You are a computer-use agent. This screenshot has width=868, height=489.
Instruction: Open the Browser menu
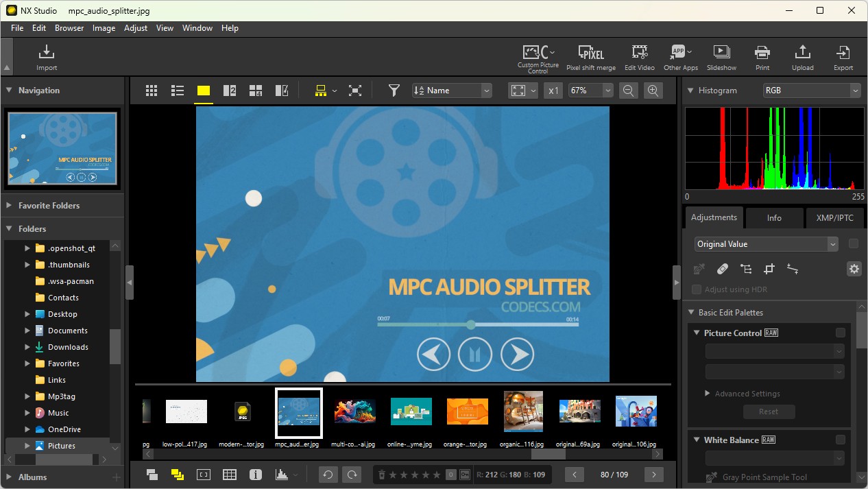pyautogui.click(x=69, y=28)
